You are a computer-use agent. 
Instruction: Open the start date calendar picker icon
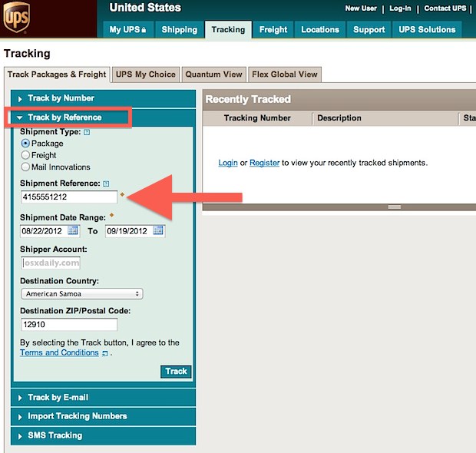pyautogui.click(x=73, y=231)
